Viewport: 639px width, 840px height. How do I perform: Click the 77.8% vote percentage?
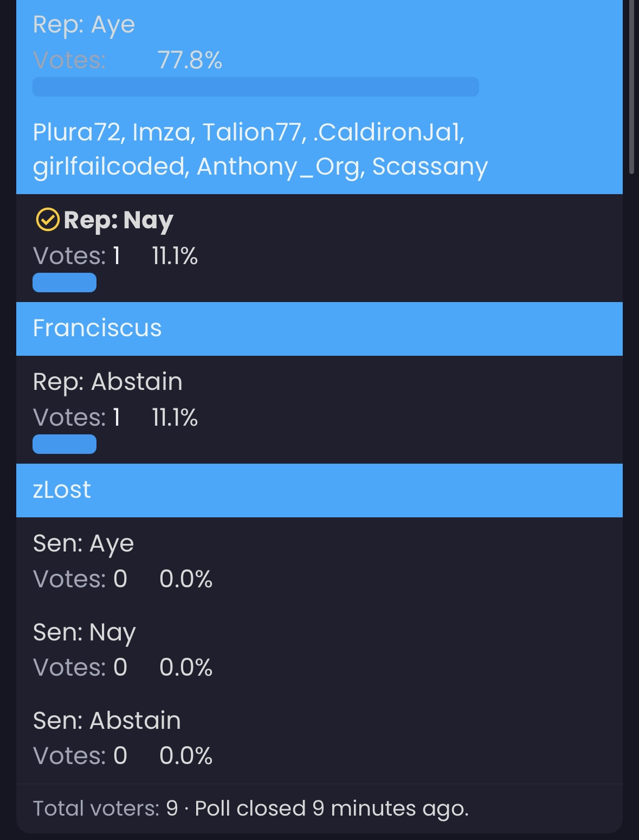(190, 60)
